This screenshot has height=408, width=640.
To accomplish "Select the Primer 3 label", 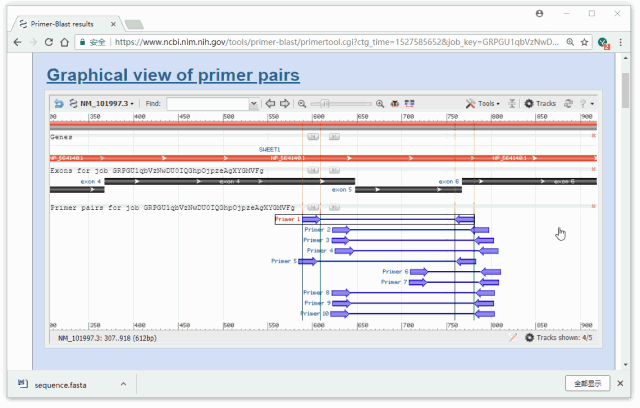I will (x=316, y=240).
